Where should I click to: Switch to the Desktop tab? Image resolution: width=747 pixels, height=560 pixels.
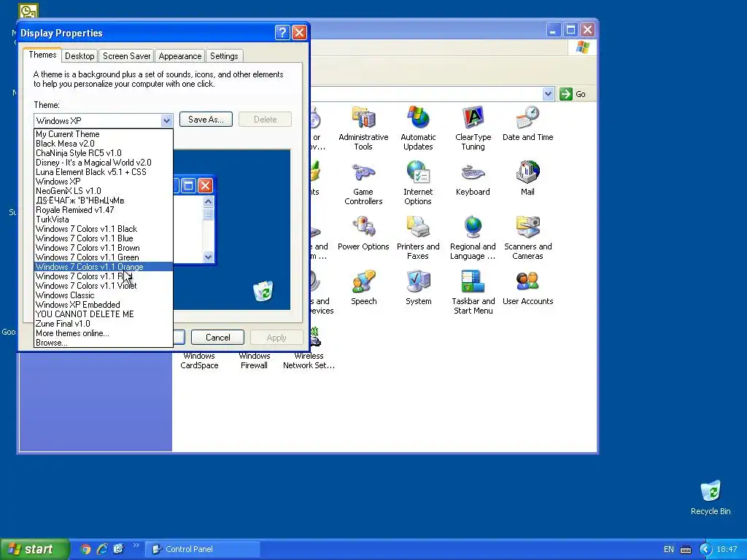(x=80, y=56)
